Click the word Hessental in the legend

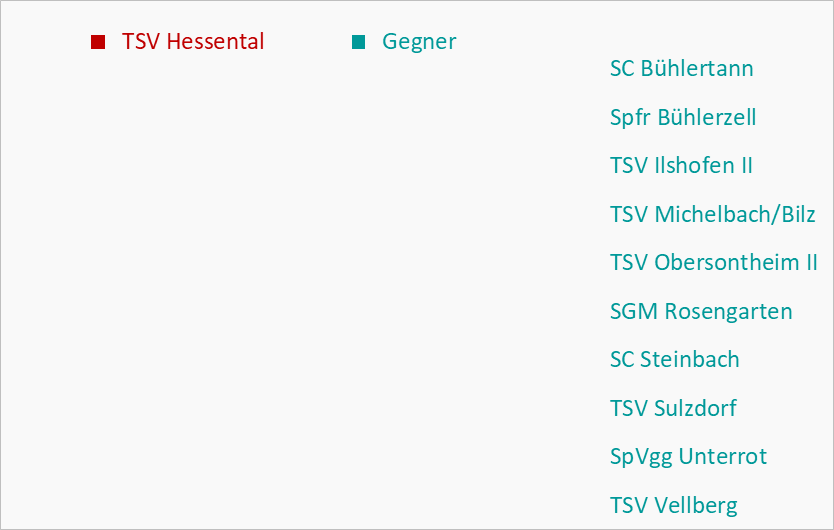click(x=215, y=42)
